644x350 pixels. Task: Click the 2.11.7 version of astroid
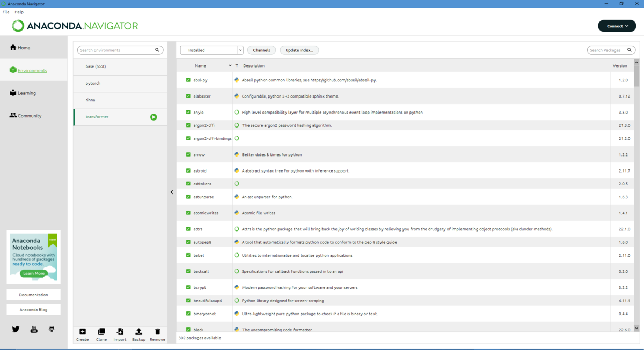point(624,170)
